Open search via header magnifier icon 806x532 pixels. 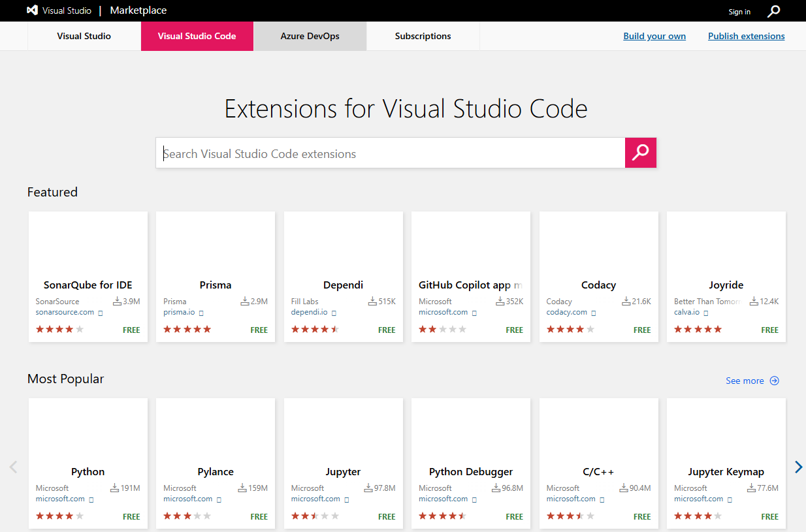tap(773, 11)
